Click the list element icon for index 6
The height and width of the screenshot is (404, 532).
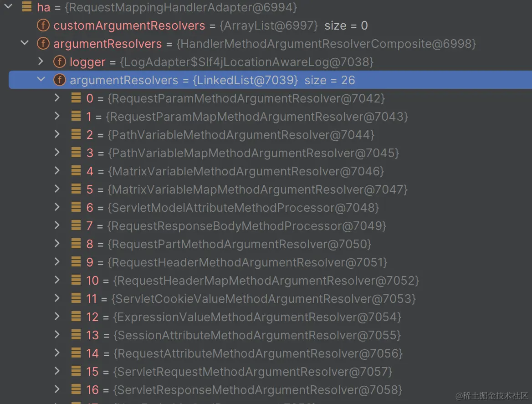[76, 207]
